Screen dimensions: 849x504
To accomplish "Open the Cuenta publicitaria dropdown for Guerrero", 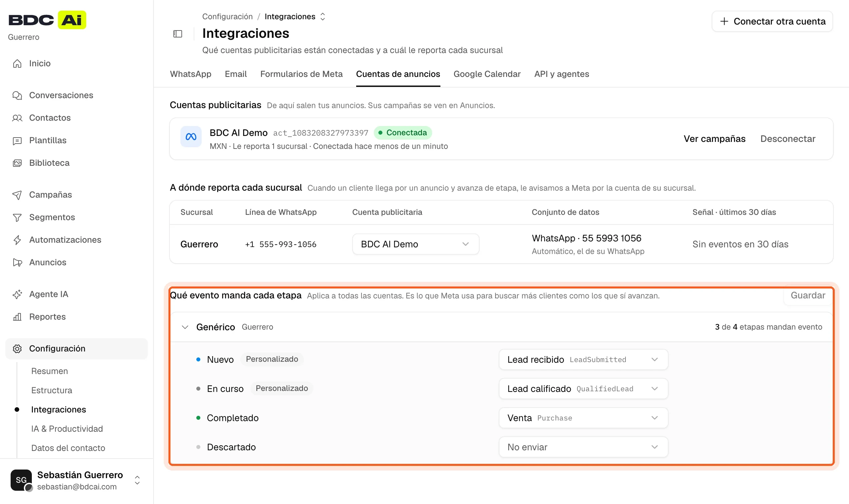I will pos(416,244).
